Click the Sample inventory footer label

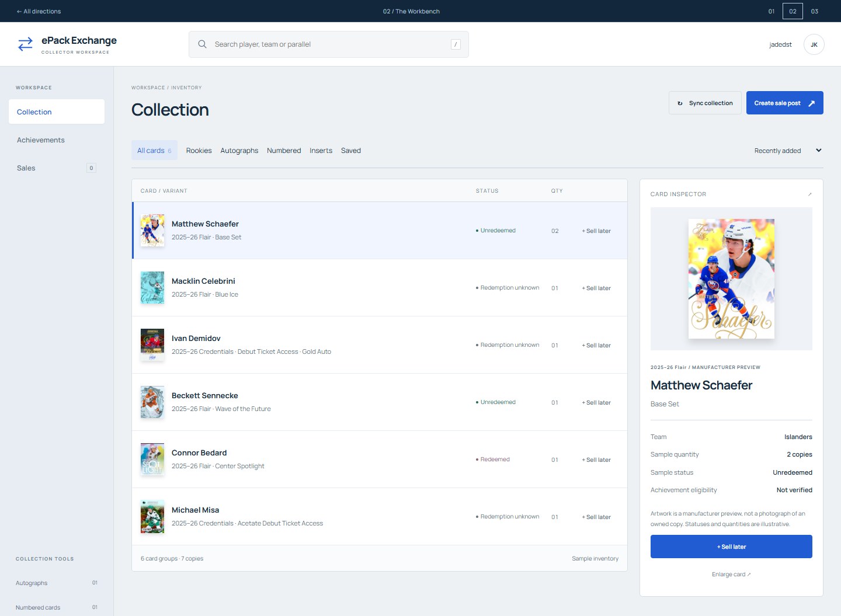coord(595,559)
